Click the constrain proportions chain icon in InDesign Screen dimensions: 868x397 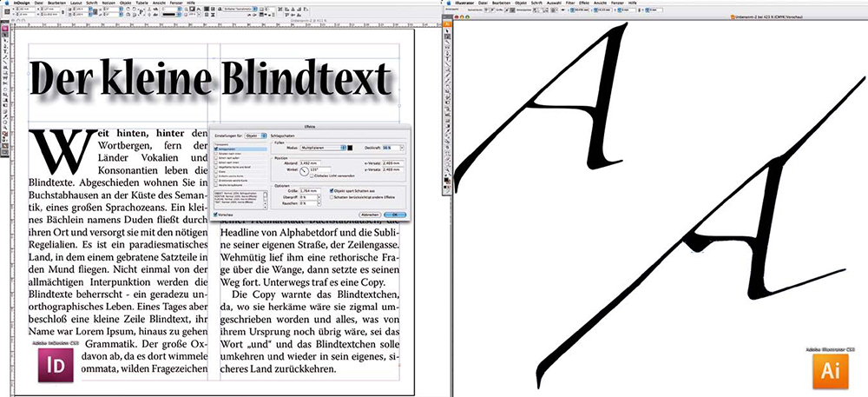(62, 11)
